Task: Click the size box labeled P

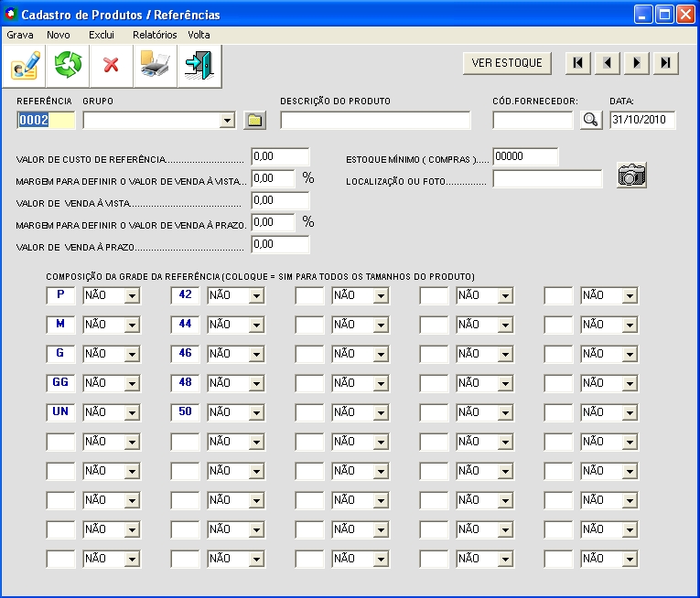Action: (x=60, y=295)
